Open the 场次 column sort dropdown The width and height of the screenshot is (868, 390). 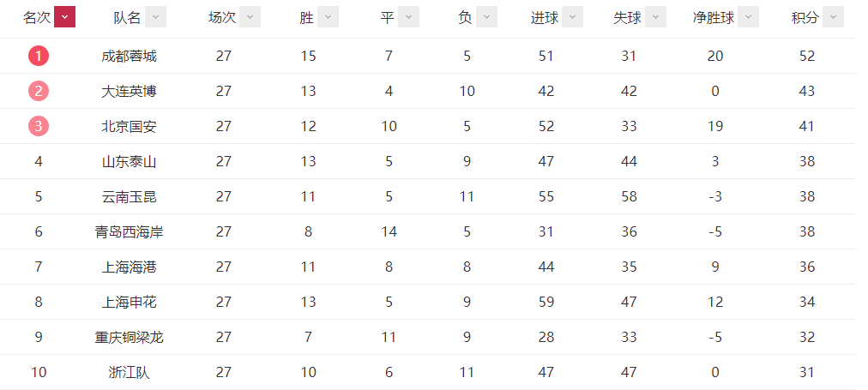coord(250,17)
